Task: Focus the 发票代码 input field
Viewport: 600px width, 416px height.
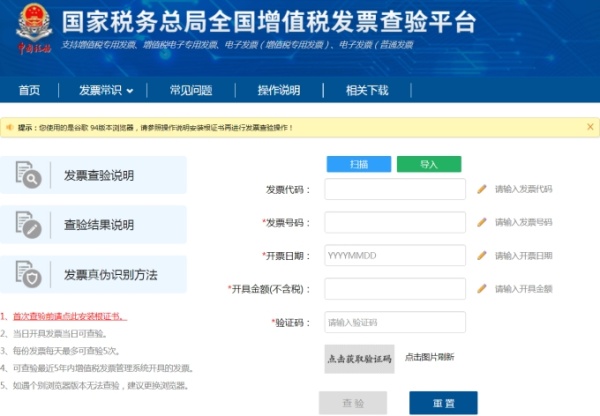Action: 395,189
